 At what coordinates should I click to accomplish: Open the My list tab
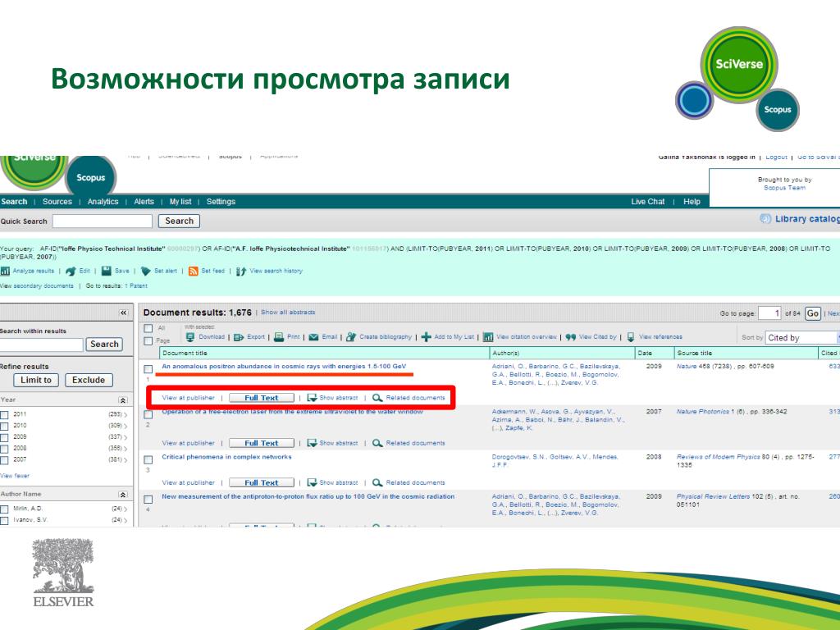180,202
